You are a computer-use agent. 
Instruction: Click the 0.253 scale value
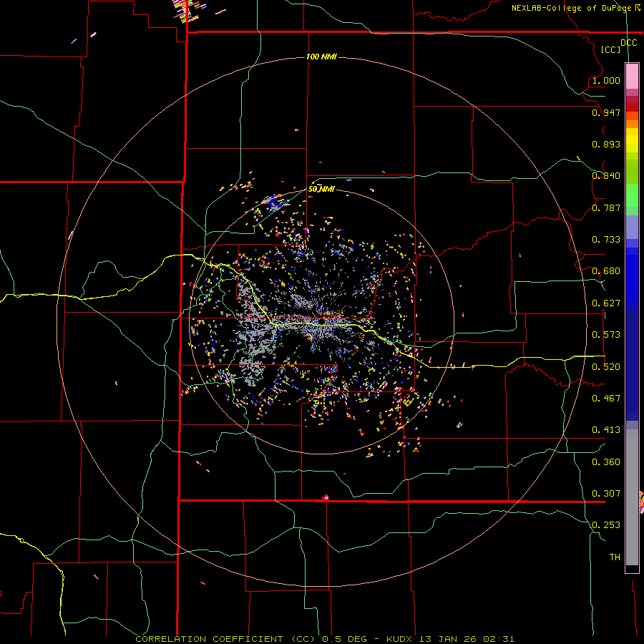606,525
